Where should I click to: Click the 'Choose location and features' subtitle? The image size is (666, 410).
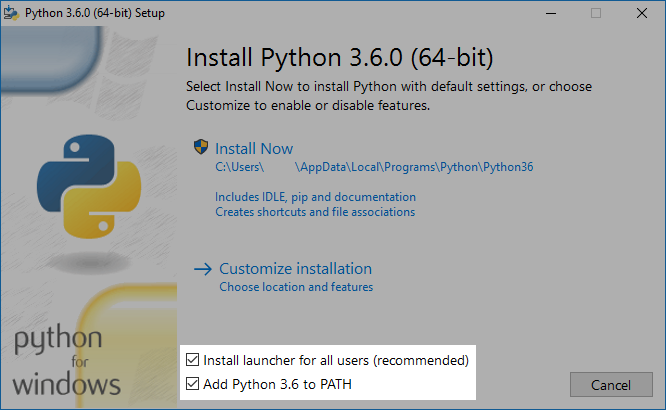click(295, 287)
